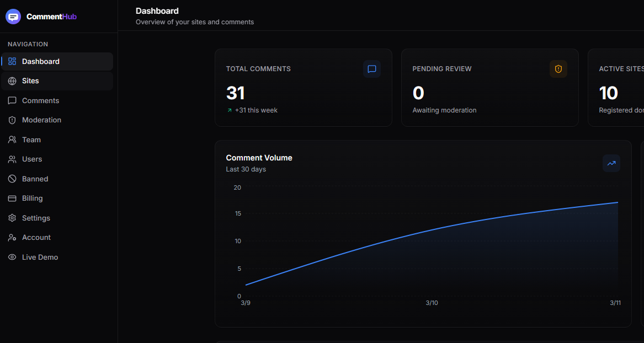Open the Dashboard navigation item

(x=57, y=62)
